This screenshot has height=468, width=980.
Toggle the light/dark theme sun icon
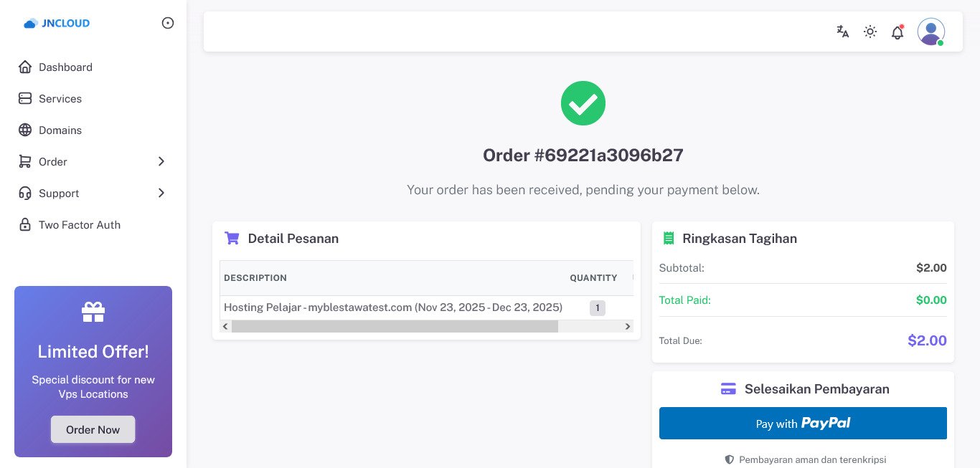click(870, 32)
